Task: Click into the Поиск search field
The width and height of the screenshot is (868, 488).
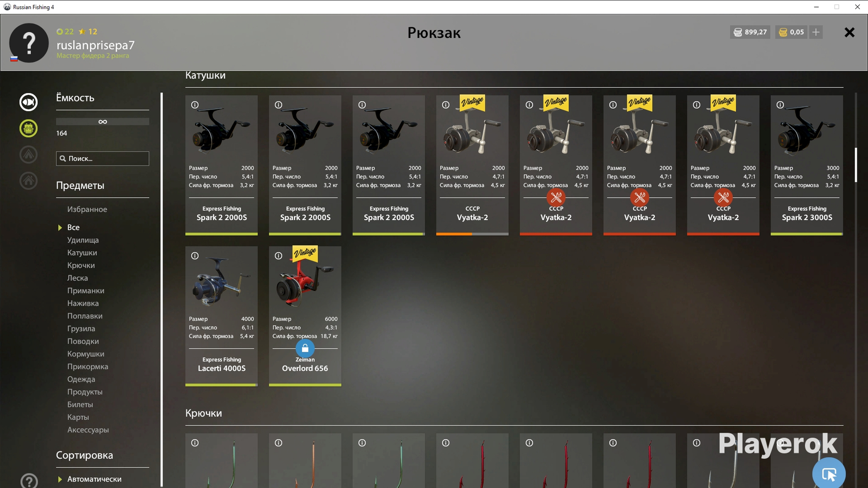Action: (103, 159)
